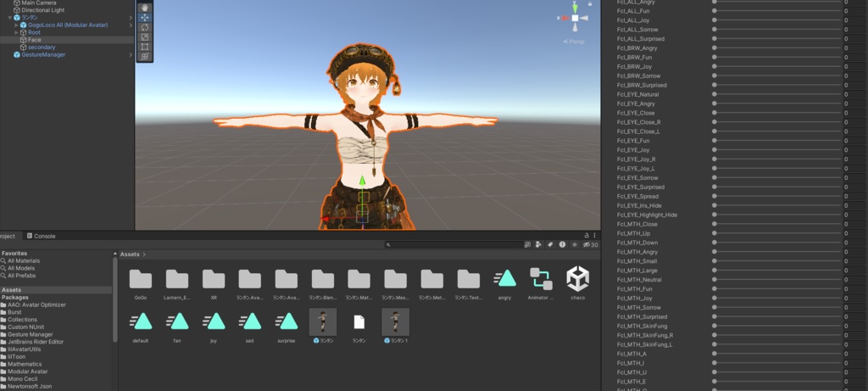Screen dimensions: 868x391
Task: Select the chaco scene asset
Action: click(x=577, y=278)
